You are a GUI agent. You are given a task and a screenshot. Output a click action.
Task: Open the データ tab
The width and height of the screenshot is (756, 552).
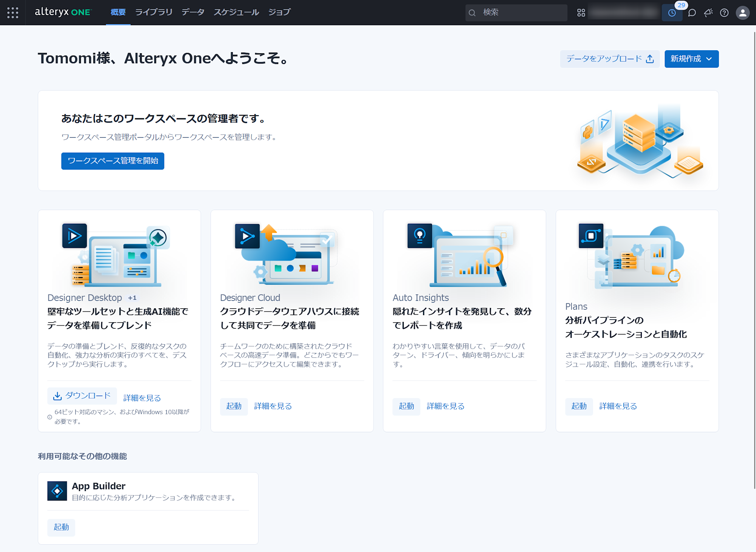click(193, 12)
